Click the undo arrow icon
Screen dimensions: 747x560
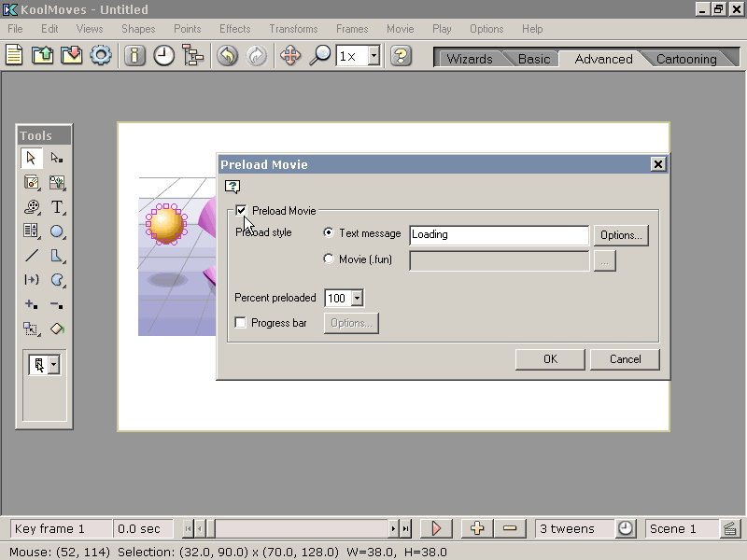pos(227,56)
